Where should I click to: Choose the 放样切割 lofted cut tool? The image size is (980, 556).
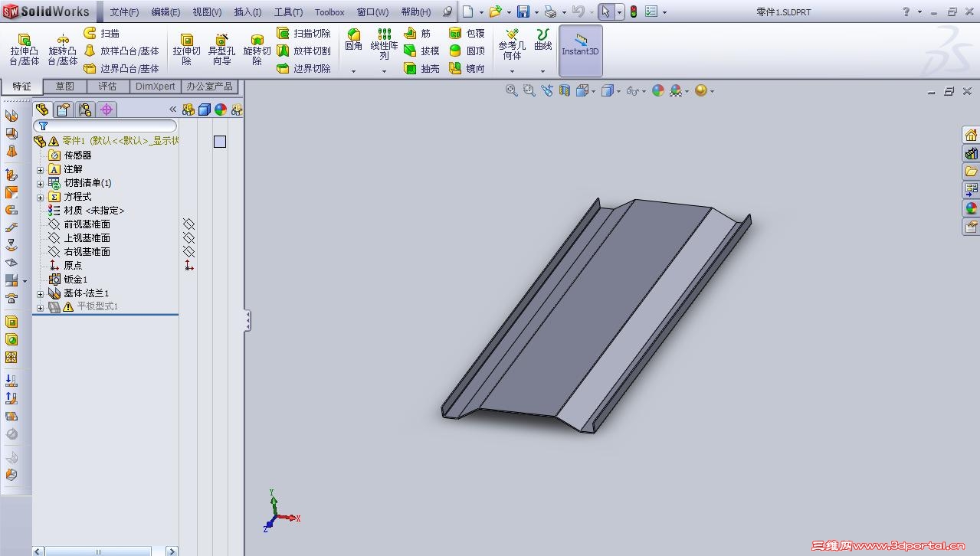[303, 51]
